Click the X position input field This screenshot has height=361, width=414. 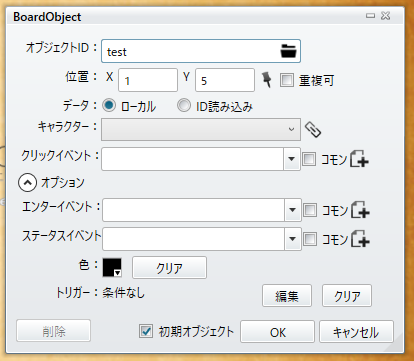click(148, 80)
